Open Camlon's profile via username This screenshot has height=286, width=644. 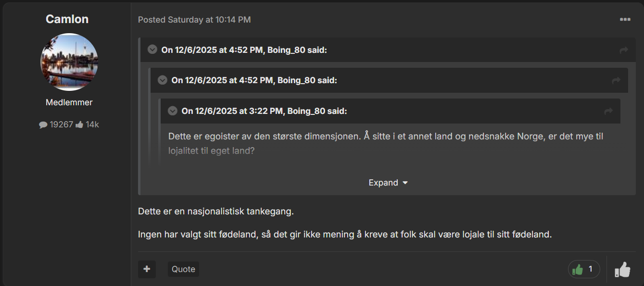coord(67,19)
